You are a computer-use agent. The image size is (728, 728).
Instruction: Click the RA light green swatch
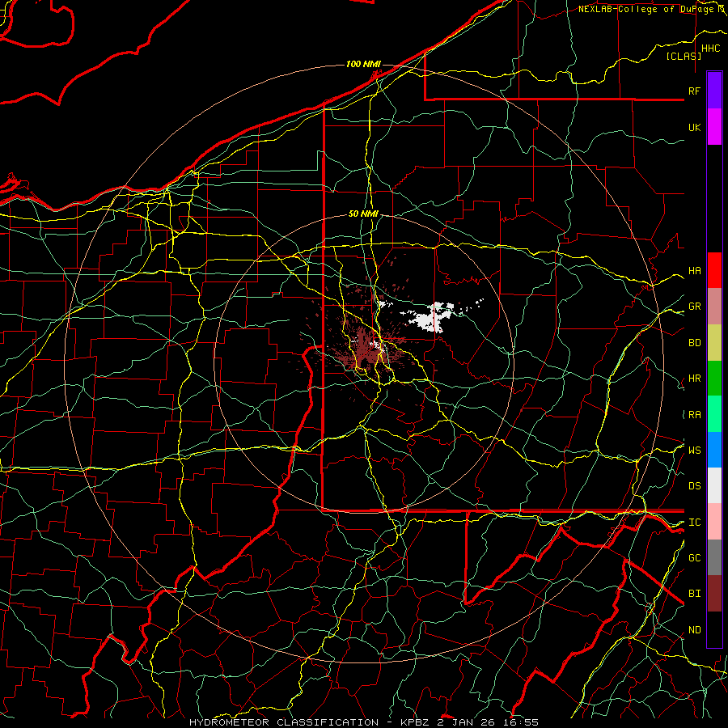[714, 414]
